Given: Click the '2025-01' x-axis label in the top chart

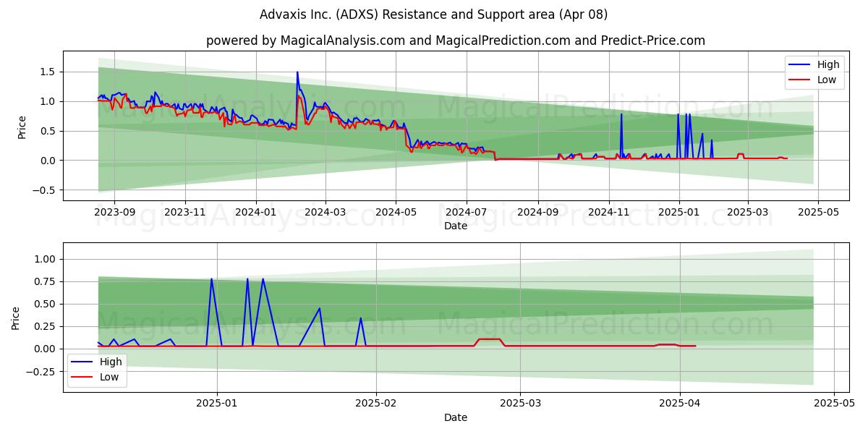Looking at the screenshot, I should coord(678,213).
